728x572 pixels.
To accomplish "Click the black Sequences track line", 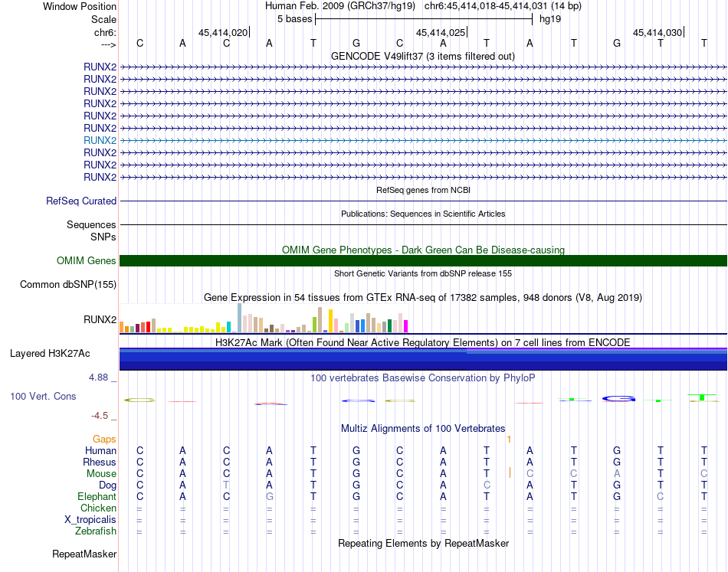I will [423, 224].
